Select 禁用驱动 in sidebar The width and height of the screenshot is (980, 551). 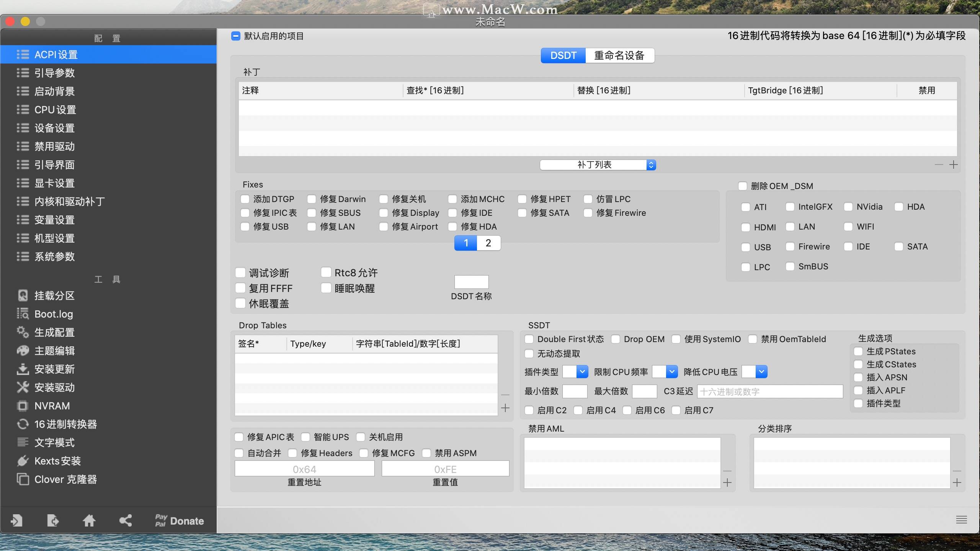point(108,146)
